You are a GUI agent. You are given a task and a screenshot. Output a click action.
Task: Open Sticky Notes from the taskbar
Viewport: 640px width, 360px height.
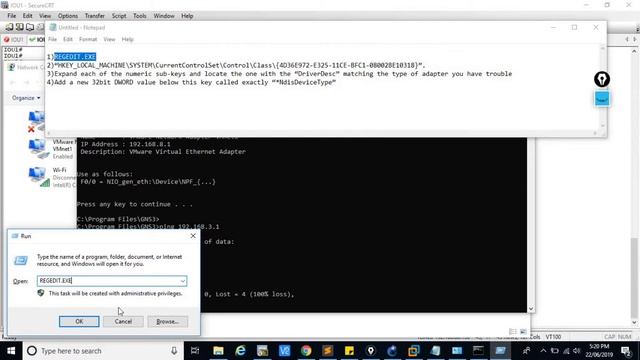tap(349, 351)
